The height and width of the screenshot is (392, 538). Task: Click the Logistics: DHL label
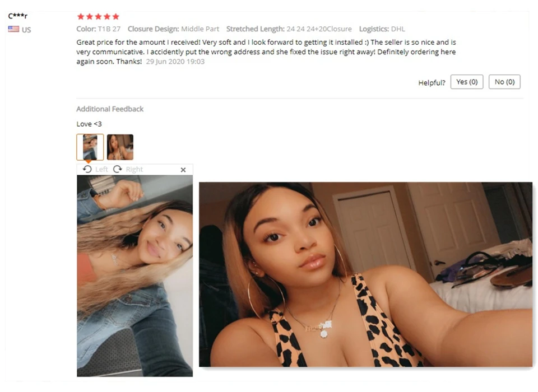382,29
